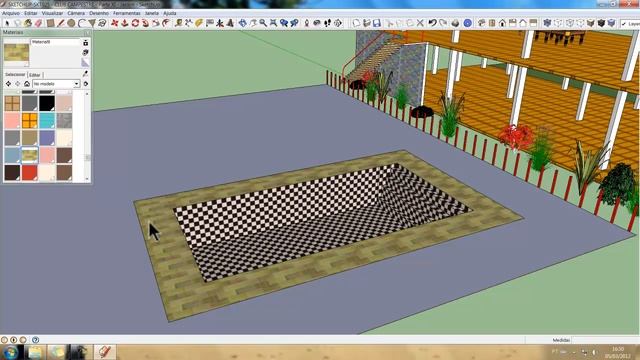Choose the Circle tool
Image resolution: width=640 pixels, height=360 pixels.
tap(71, 23)
